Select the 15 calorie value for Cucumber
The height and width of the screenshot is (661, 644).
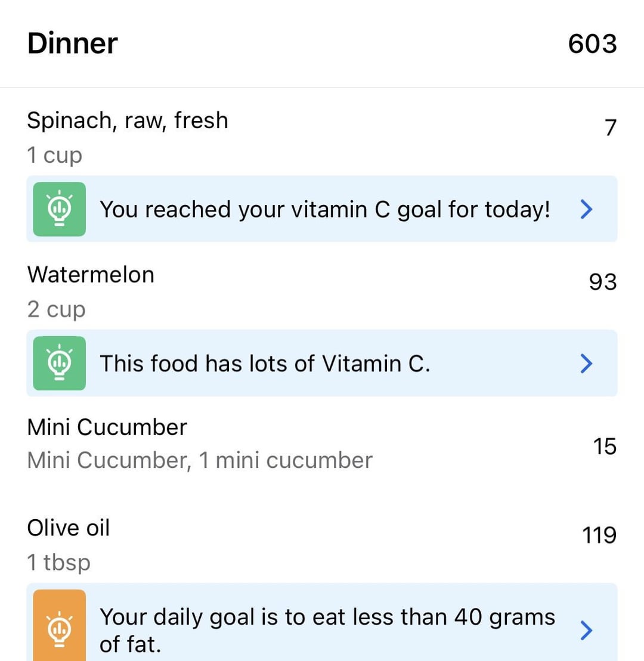[x=604, y=446]
